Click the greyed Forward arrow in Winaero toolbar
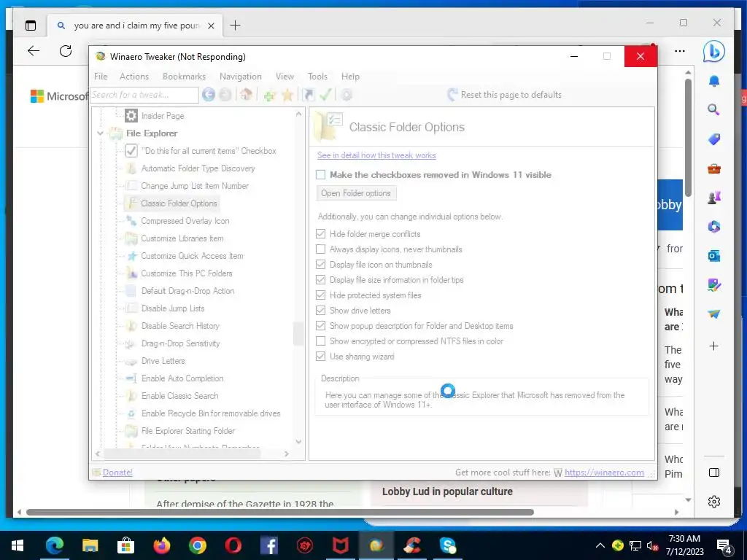This screenshot has width=747, height=560. (225, 95)
